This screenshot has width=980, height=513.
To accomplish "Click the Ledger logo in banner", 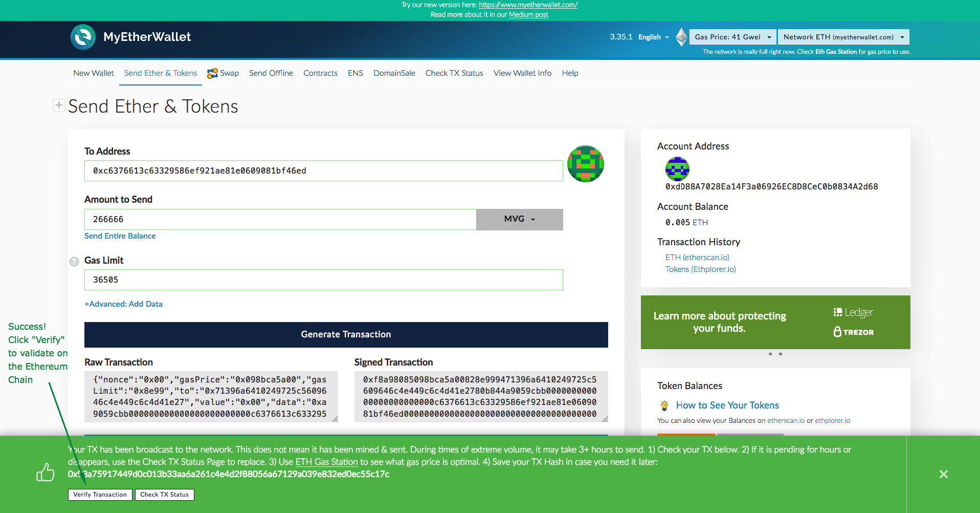I will (853, 312).
